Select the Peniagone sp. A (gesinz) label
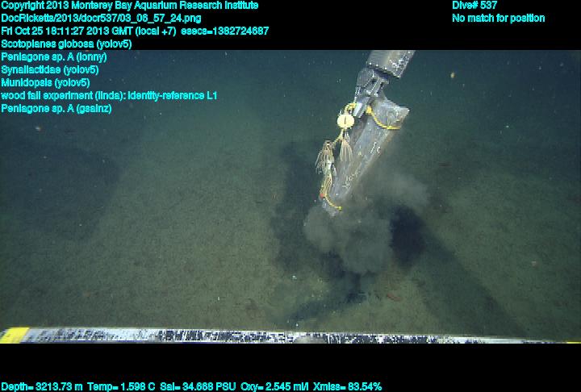 (x=56, y=108)
